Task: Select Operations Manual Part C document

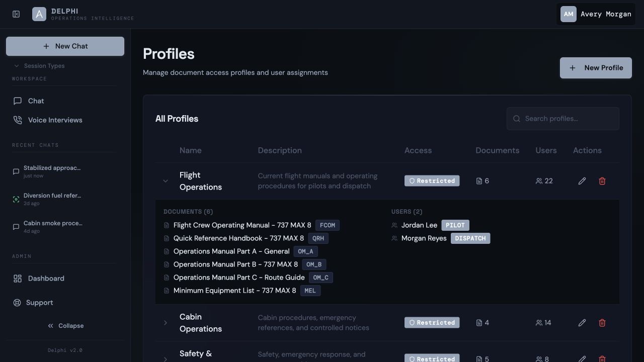Action: click(239, 278)
